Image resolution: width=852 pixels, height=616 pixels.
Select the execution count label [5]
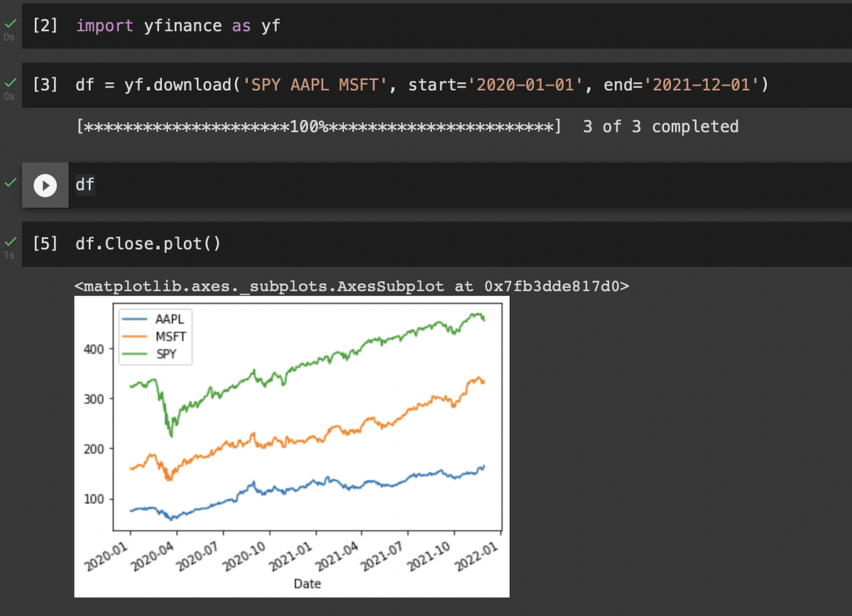click(x=45, y=243)
